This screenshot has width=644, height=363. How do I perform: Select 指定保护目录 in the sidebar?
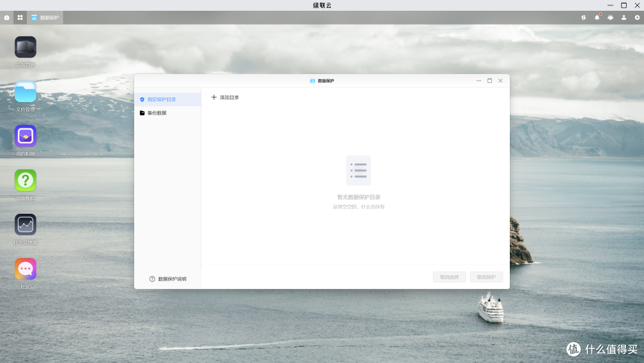point(168,100)
